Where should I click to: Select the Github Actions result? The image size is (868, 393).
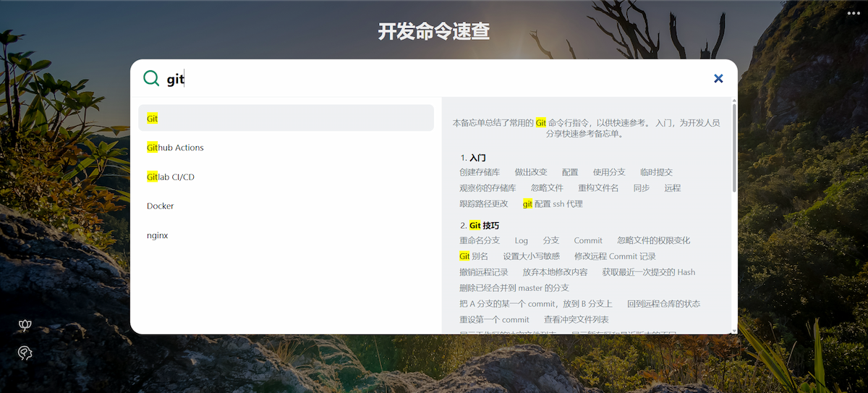286,148
